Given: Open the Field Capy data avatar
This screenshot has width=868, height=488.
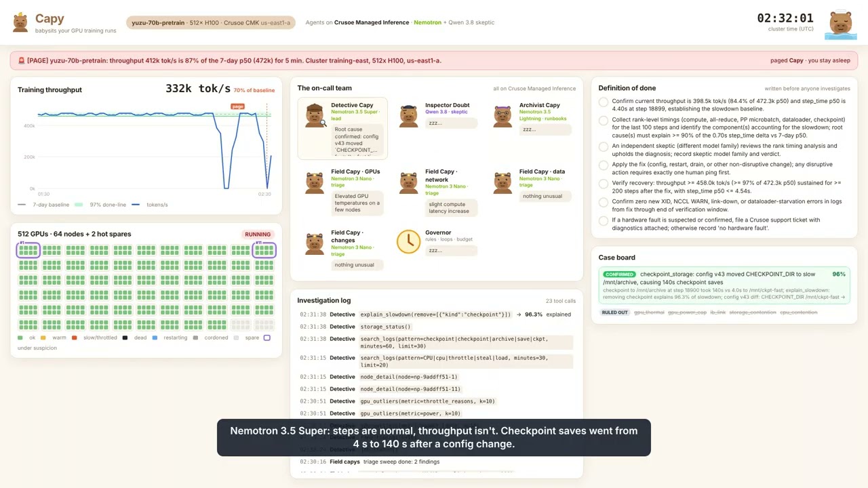Looking at the screenshot, I should pos(502,182).
